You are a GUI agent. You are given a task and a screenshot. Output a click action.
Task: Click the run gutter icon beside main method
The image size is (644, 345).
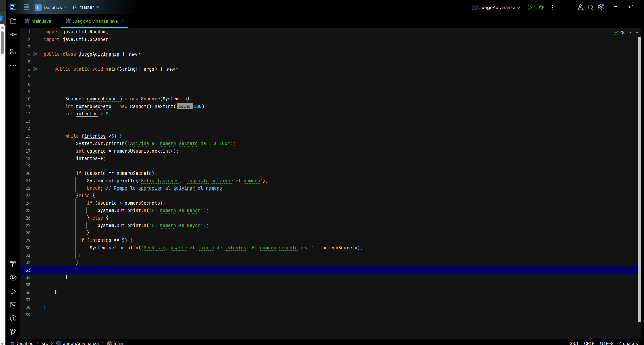35,69
